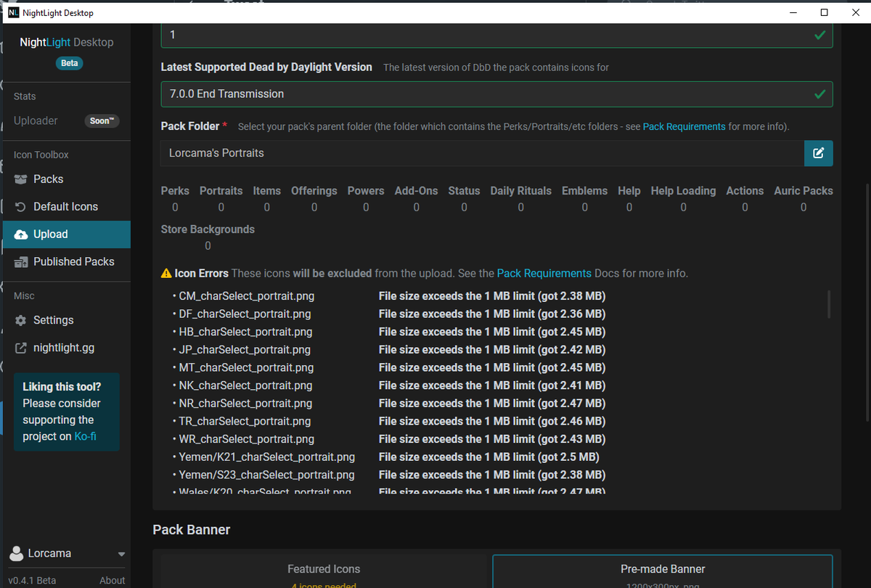The height and width of the screenshot is (588, 871).
Task: Click the Pack Banner section heading
Action: (x=192, y=530)
